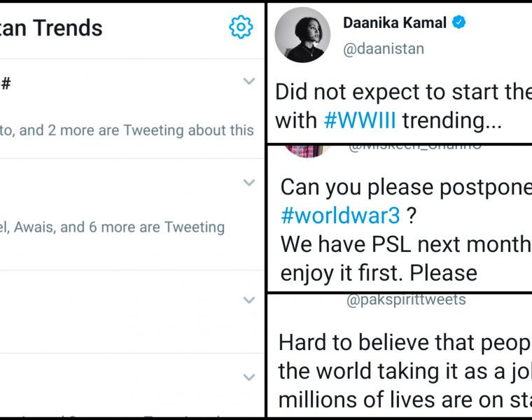Open chevron menu beside "Awais, and 6 more" trend
This screenshot has width=532, height=420.
249,183
